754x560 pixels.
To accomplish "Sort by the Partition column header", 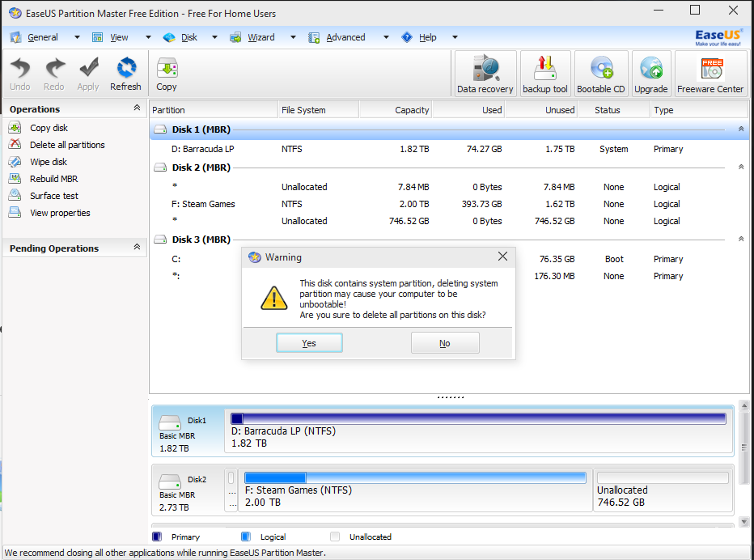I will point(214,110).
